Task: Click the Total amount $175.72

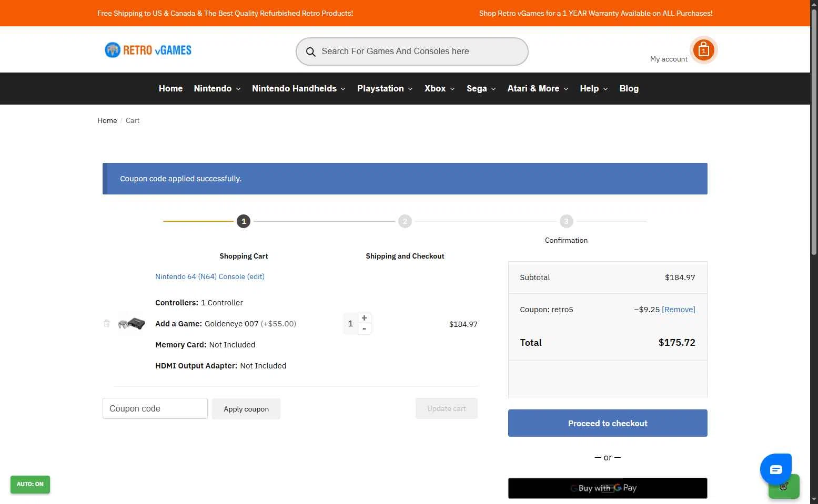Action: [677, 343]
